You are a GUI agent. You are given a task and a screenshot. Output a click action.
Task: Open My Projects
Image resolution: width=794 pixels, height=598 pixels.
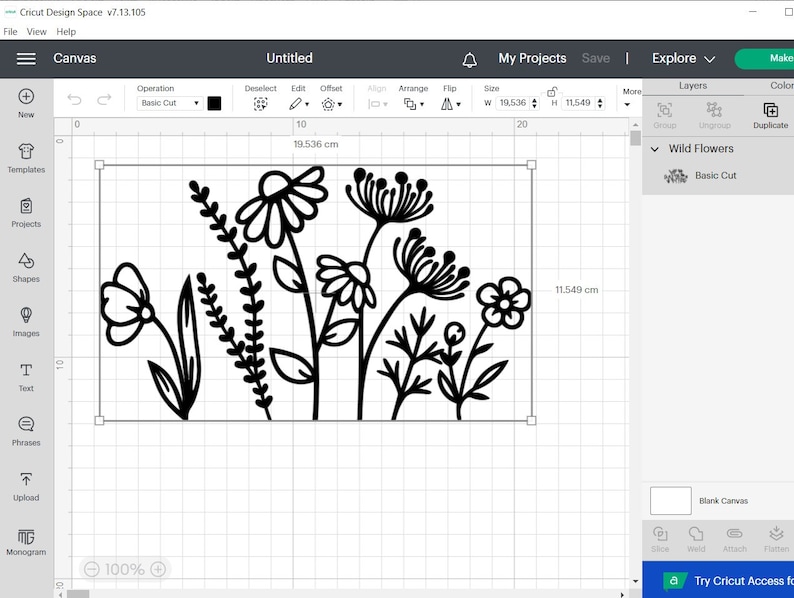pos(532,59)
